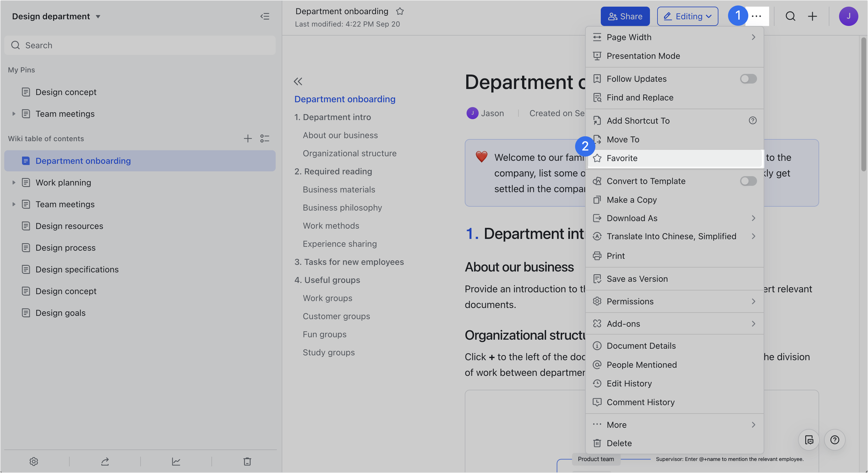Open the trash icon in sidebar footer
Screen dimensions: 868x473
[x=247, y=461]
